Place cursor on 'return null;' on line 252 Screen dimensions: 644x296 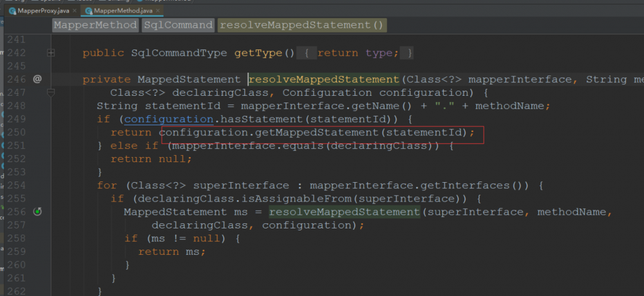point(151,159)
